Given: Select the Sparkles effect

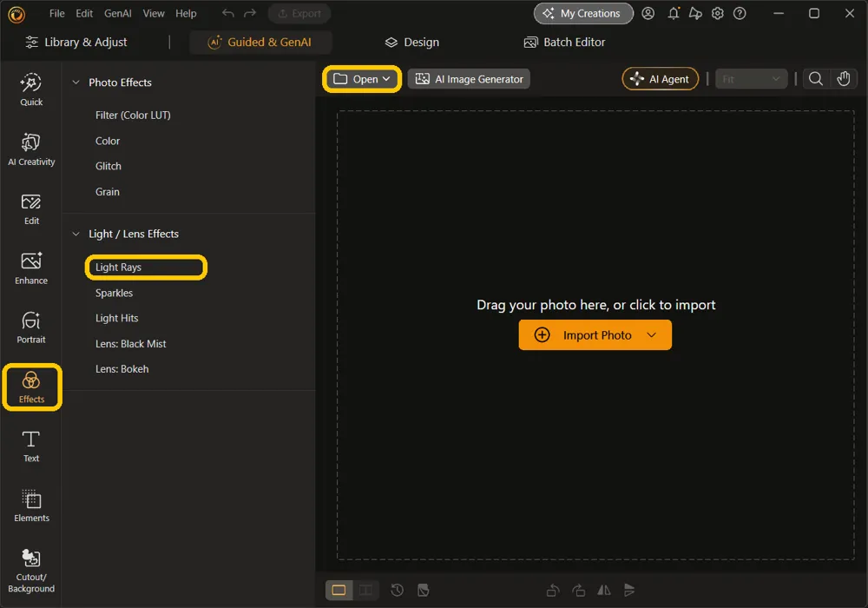Looking at the screenshot, I should point(114,293).
